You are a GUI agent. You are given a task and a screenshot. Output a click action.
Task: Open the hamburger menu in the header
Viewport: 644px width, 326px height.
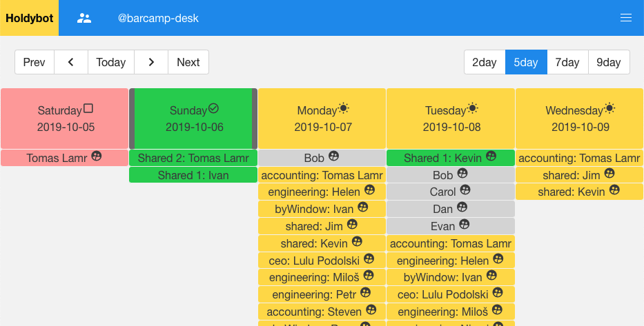pos(625,18)
